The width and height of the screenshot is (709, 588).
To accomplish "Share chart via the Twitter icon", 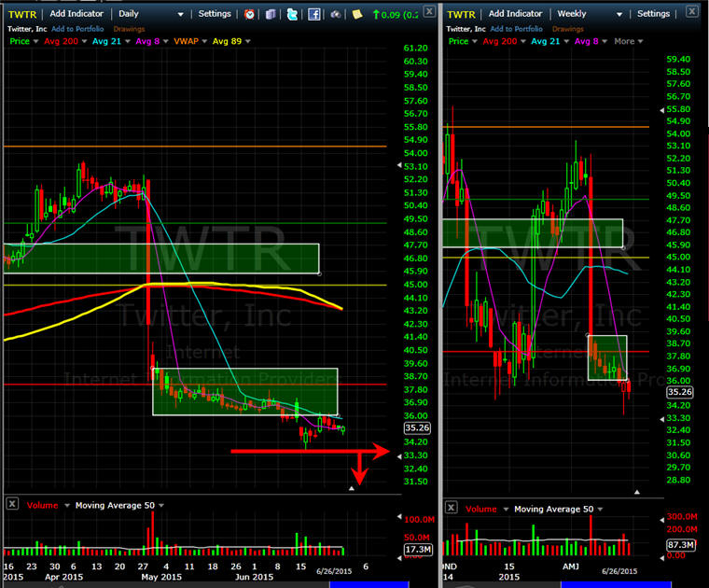I will point(292,14).
